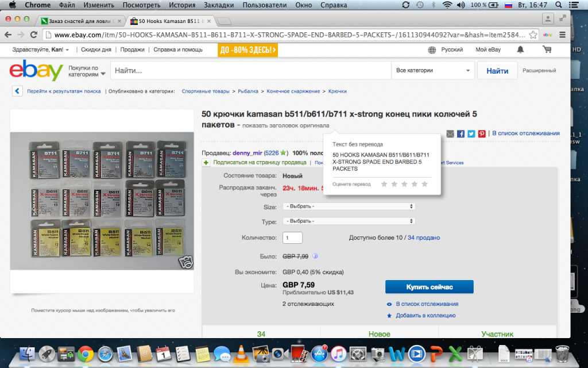Open the 'История' menu
The image size is (588, 368).
click(x=182, y=5)
